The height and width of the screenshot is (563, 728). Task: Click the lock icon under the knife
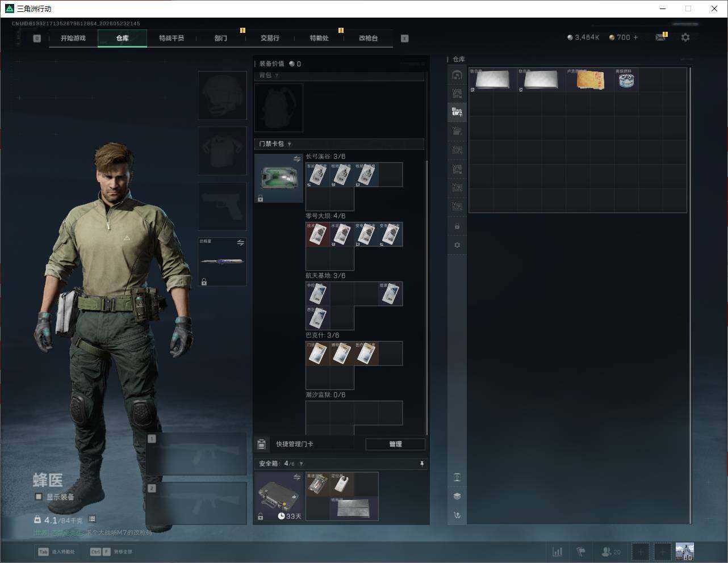pos(204,281)
